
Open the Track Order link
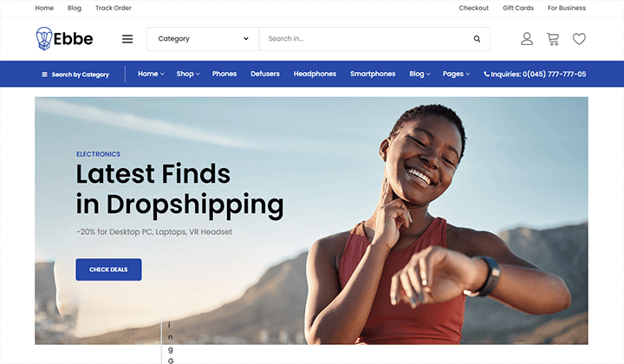(114, 8)
